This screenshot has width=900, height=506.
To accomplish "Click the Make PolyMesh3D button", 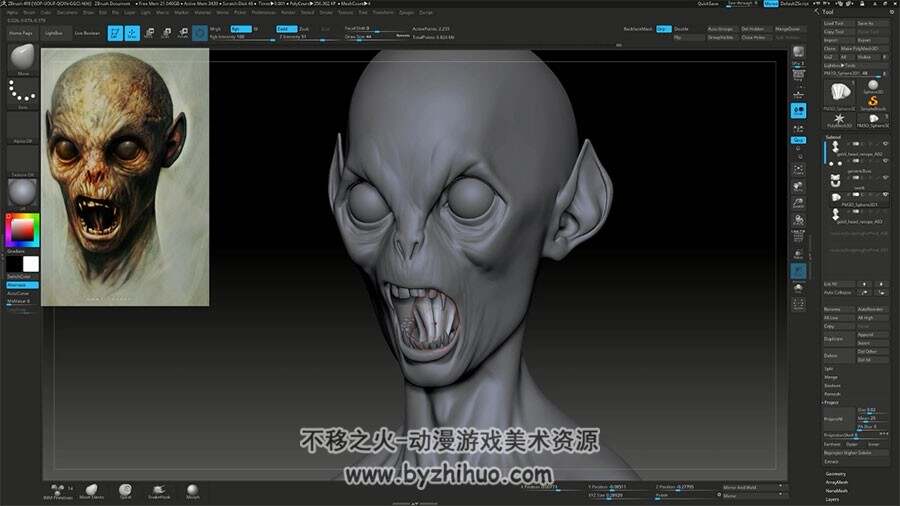I will (864, 49).
